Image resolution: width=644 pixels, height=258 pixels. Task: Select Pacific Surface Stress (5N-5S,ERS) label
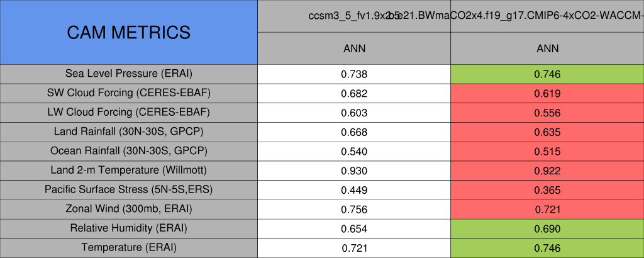tap(128, 189)
